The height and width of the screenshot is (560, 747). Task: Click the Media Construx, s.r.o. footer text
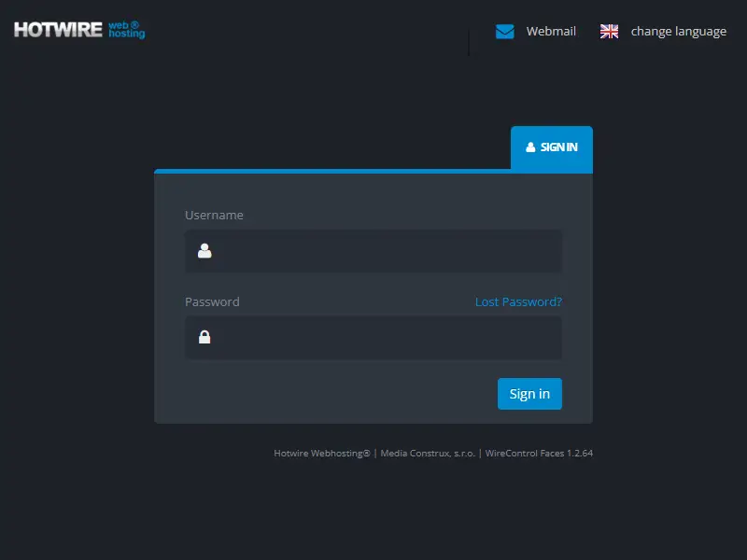[428, 454]
